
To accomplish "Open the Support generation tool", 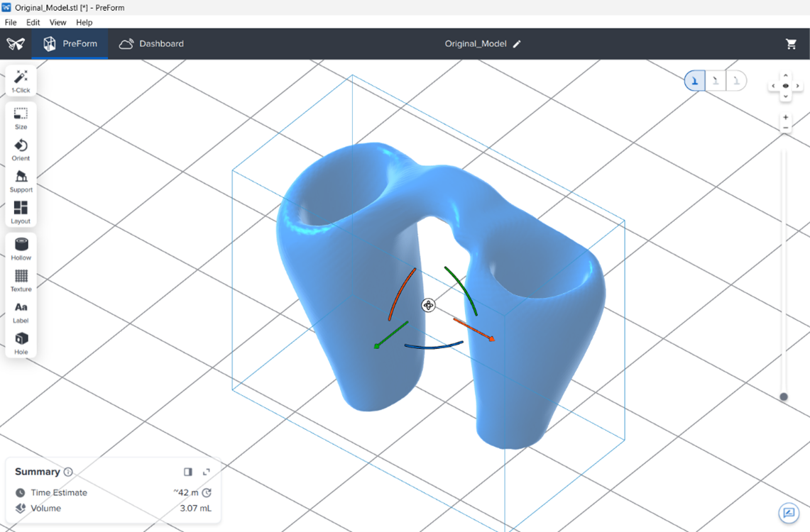I will (x=21, y=180).
